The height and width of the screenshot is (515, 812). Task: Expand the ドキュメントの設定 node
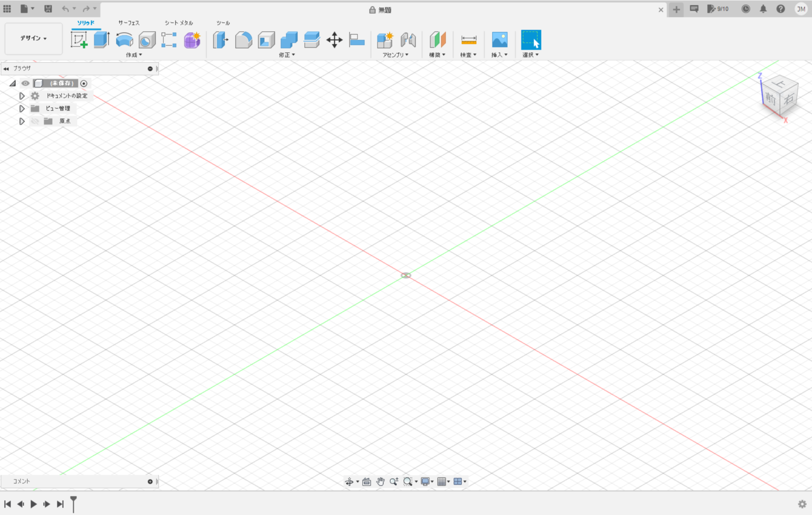click(x=21, y=96)
